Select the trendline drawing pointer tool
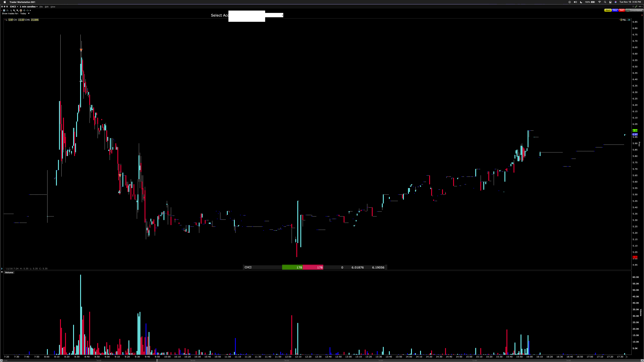This screenshot has height=362, width=644. (11, 11)
